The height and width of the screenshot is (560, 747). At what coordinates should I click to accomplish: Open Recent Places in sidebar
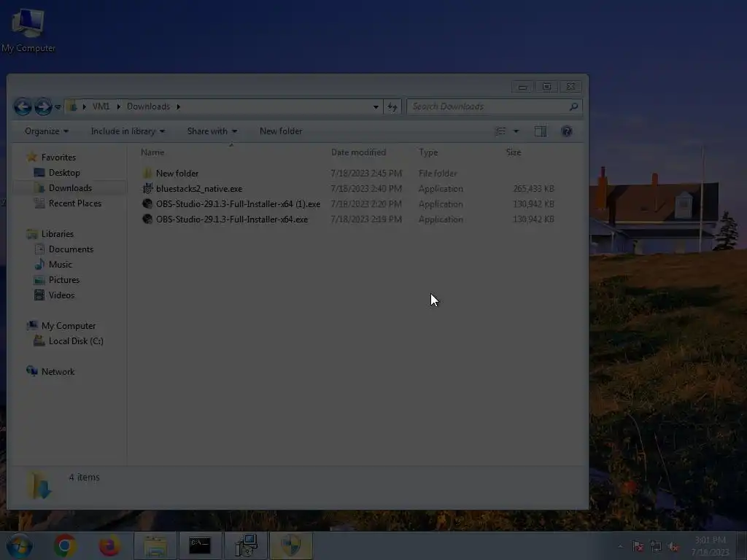point(75,203)
